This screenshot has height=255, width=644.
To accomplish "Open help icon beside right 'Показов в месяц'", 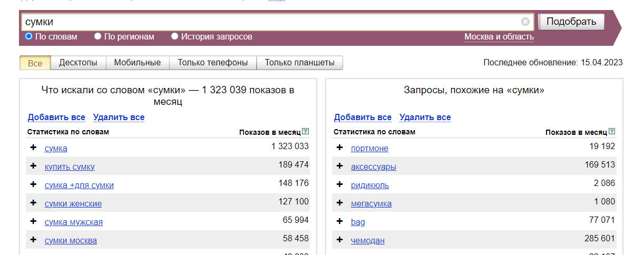I will (612, 131).
